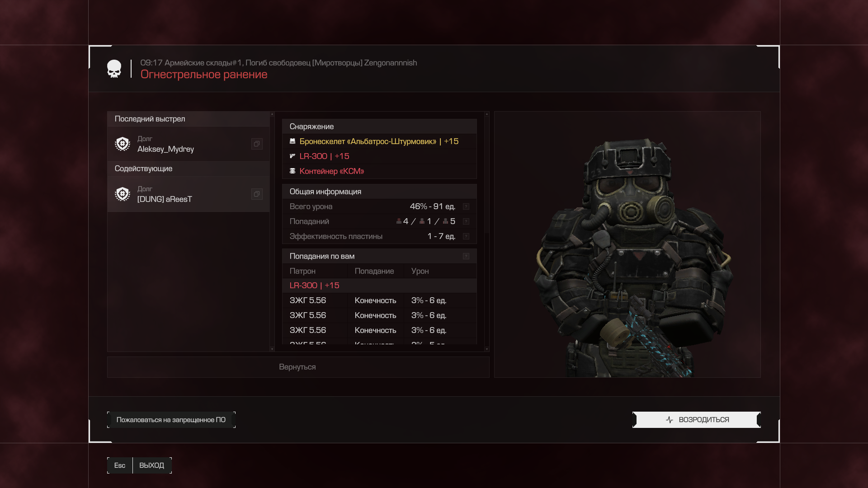Click Огнестрельное ранение death cause title
Viewport: 868px width, 488px height.
(x=204, y=75)
